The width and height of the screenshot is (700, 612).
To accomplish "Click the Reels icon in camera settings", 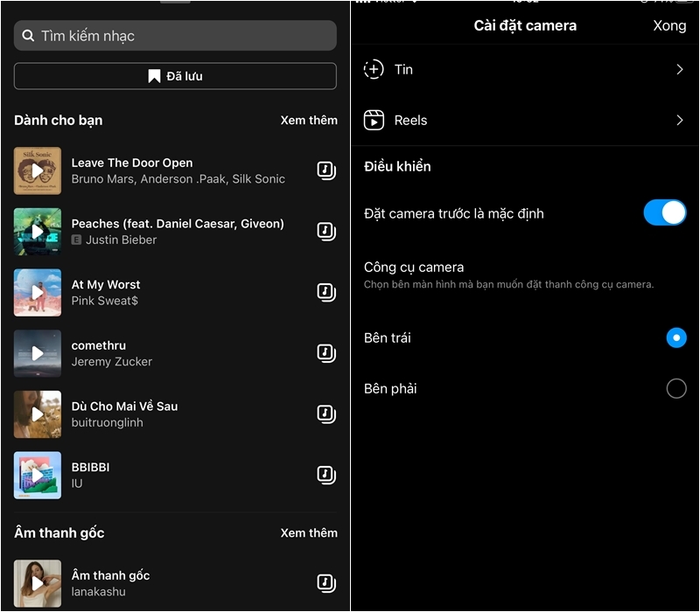I will pos(374,121).
